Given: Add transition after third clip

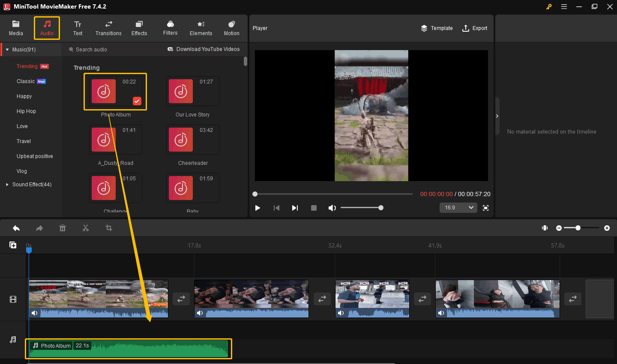Looking at the screenshot, I should pos(422,299).
